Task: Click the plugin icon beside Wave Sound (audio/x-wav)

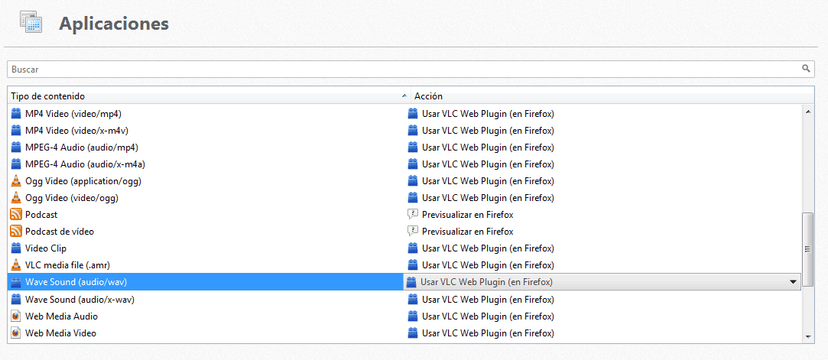Action: (16, 299)
